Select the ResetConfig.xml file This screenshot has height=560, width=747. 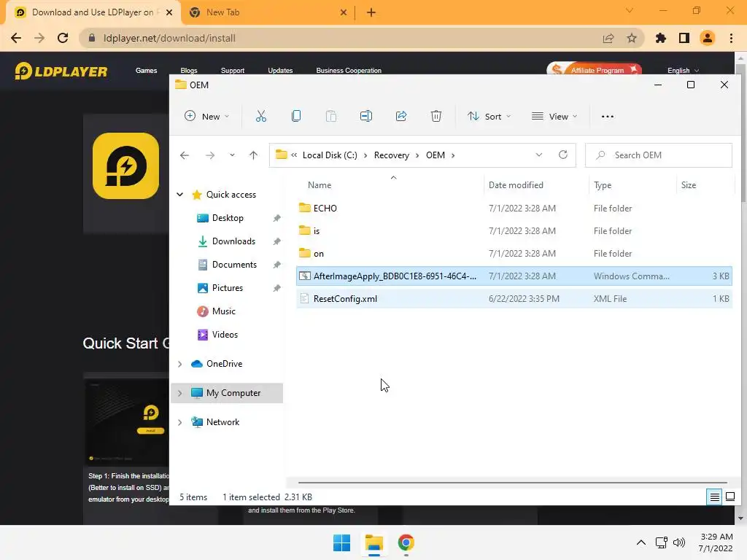point(514,299)
